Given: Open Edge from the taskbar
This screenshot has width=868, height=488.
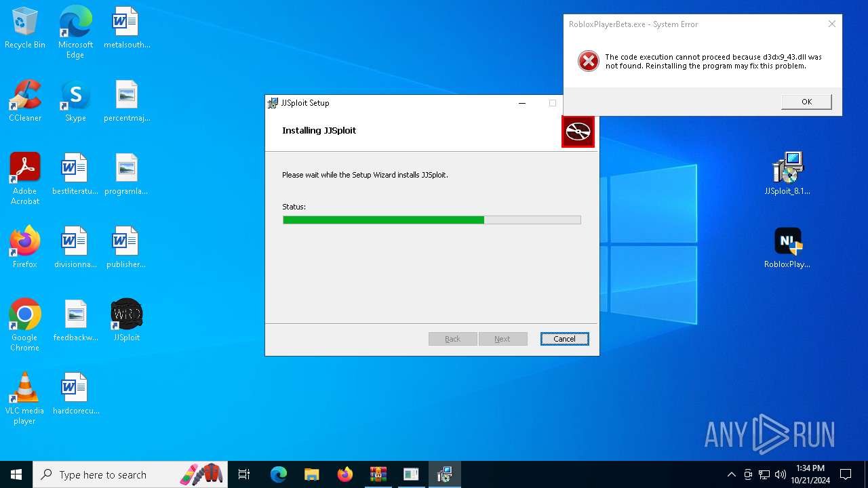Looking at the screenshot, I should (x=279, y=474).
